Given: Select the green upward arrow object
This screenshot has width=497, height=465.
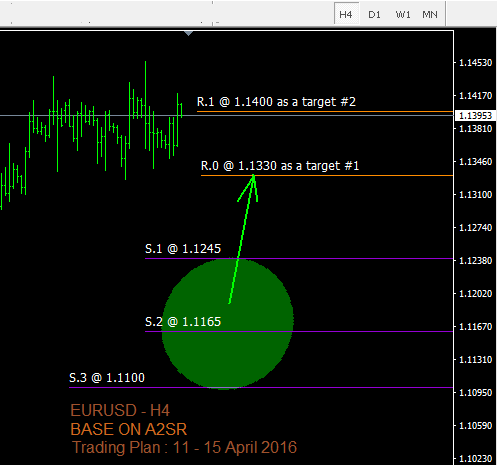Looking at the screenshot, I should point(244,239).
